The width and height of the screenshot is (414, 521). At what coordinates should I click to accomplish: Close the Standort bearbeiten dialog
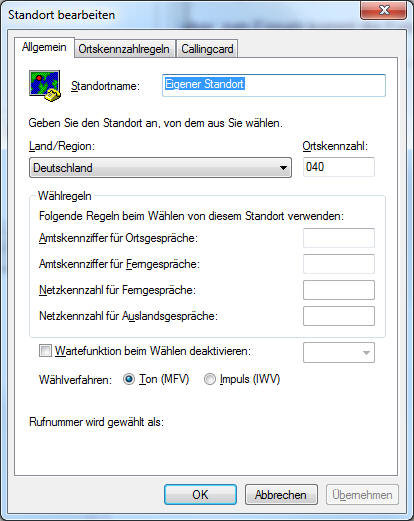pyautogui.click(x=383, y=10)
